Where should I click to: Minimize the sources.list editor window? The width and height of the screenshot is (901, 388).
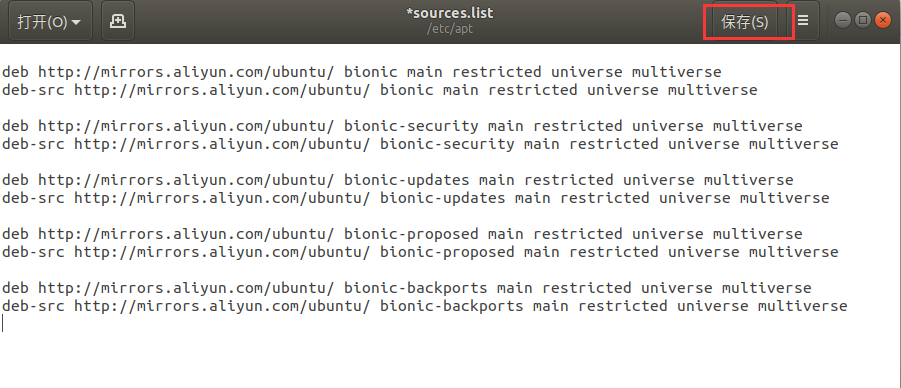(x=843, y=21)
